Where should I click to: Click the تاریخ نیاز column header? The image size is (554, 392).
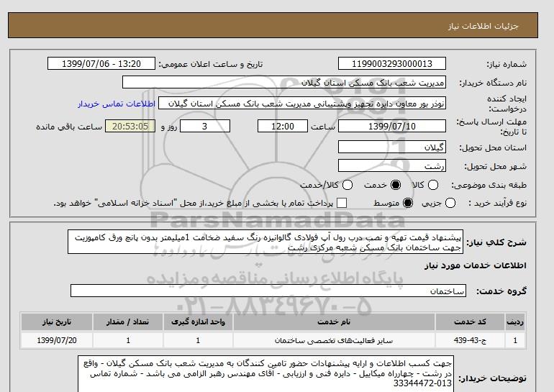tap(57, 322)
